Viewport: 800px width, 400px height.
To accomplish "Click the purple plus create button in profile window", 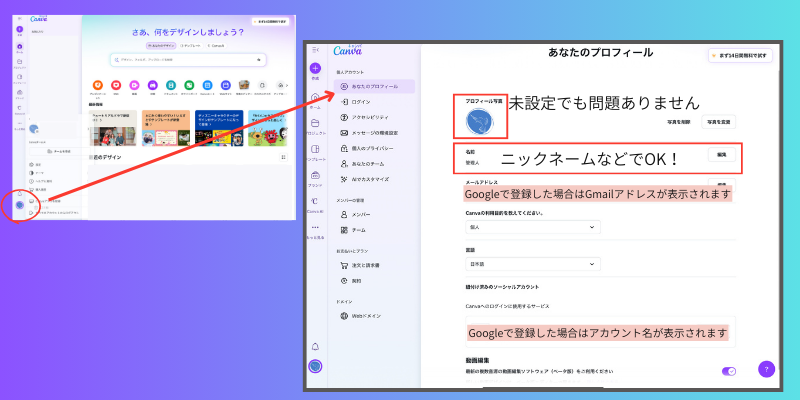I will pyautogui.click(x=315, y=68).
